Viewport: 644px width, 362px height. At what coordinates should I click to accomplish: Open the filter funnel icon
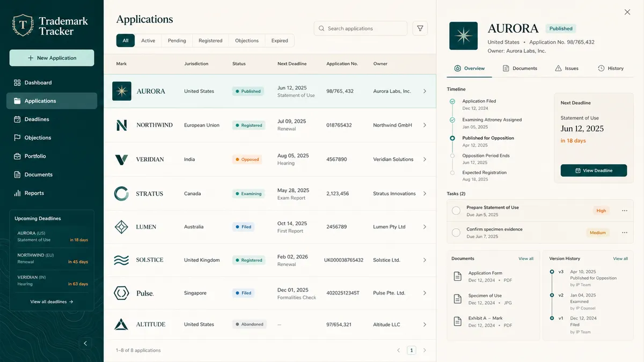coord(420,28)
